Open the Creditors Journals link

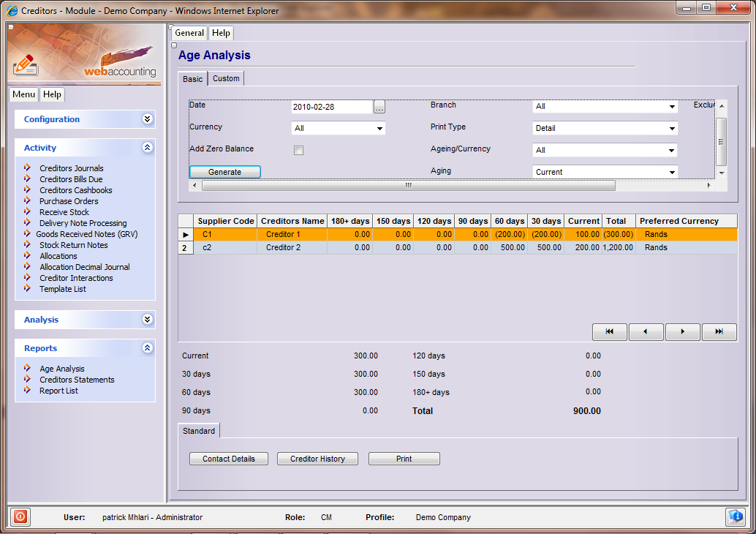pyautogui.click(x=71, y=168)
